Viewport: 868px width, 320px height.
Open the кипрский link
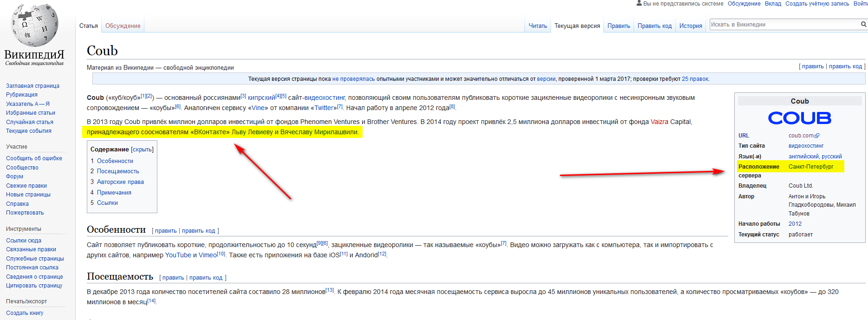pos(261,98)
